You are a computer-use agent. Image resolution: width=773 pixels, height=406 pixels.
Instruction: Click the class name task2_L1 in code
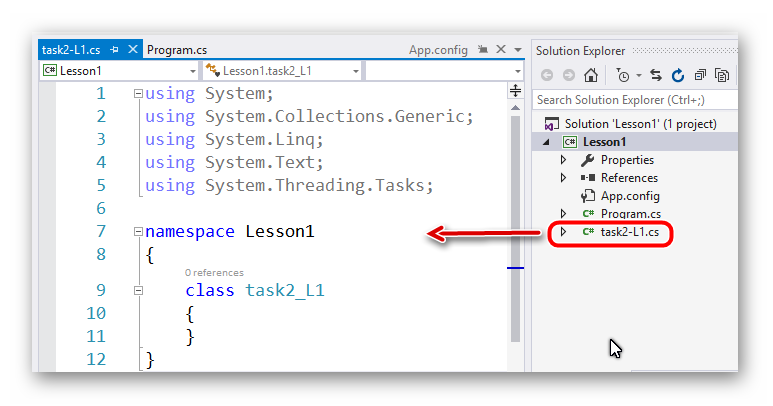[285, 290]
